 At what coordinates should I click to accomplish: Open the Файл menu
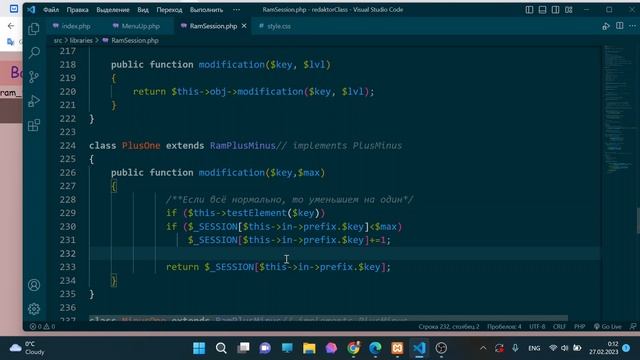coord(51,9)
